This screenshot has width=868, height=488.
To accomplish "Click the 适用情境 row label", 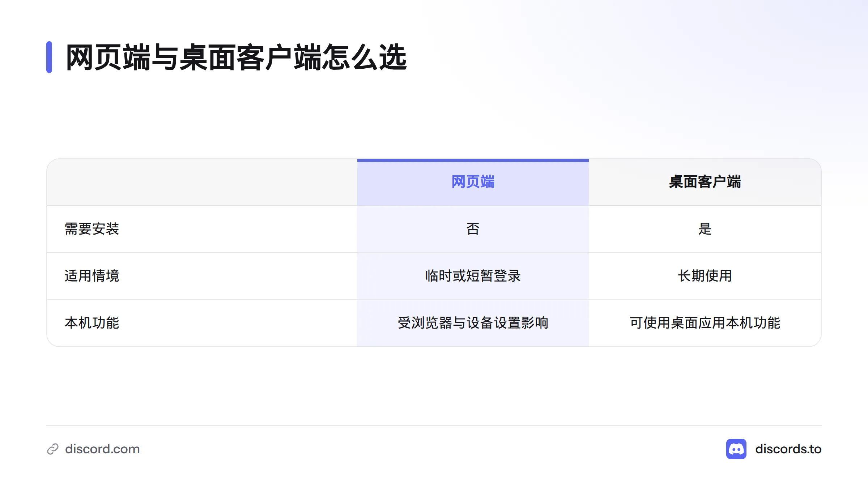I will tap(92, 276).
